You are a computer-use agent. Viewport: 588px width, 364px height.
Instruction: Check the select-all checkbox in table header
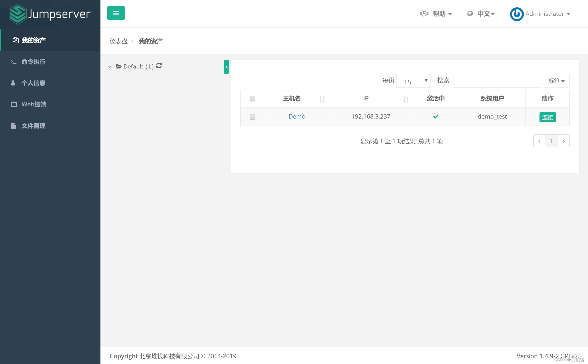pyautogui.click(x=252, y=98)
